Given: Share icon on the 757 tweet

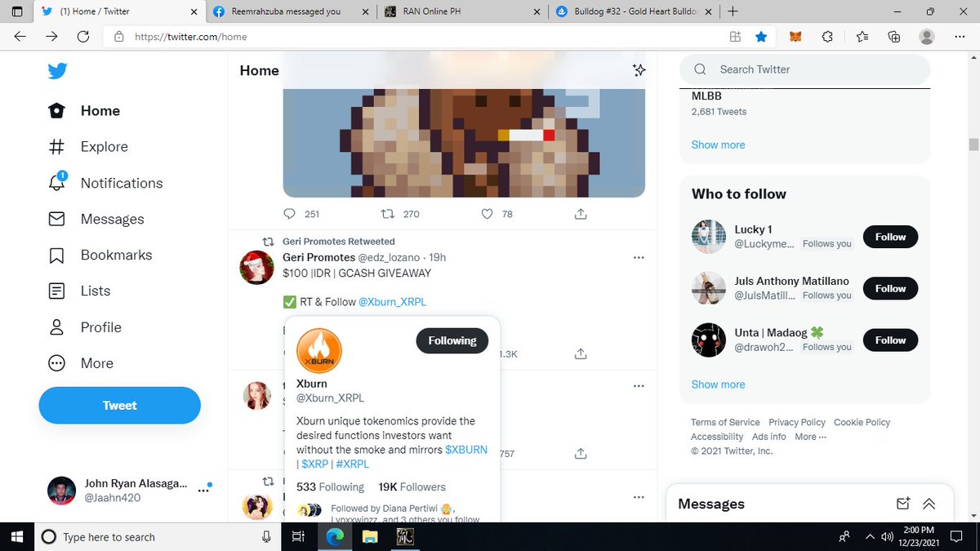Looking at the screenshot, I should pos(581,453).
